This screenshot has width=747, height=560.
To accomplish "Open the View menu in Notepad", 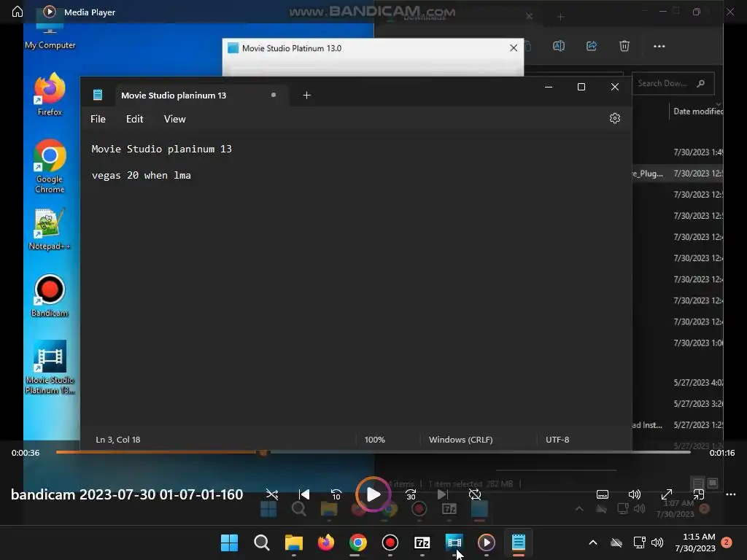I will tap(175, 119).
